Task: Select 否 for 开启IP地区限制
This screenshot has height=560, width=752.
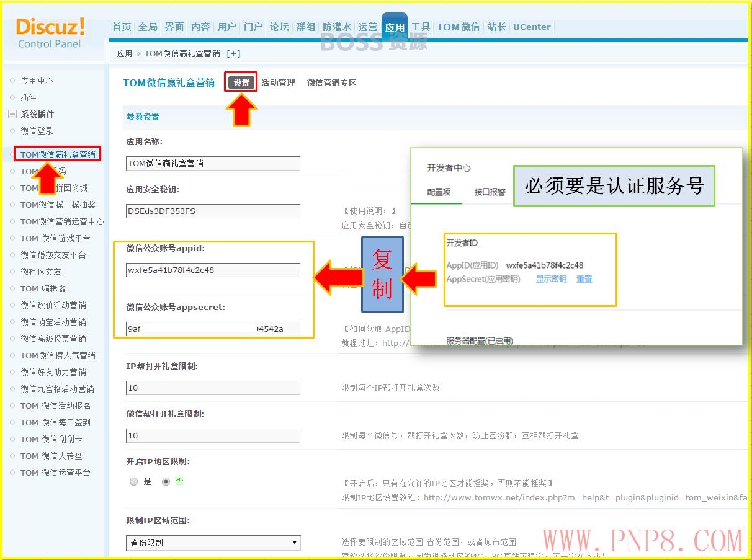Action: point(166,481)
